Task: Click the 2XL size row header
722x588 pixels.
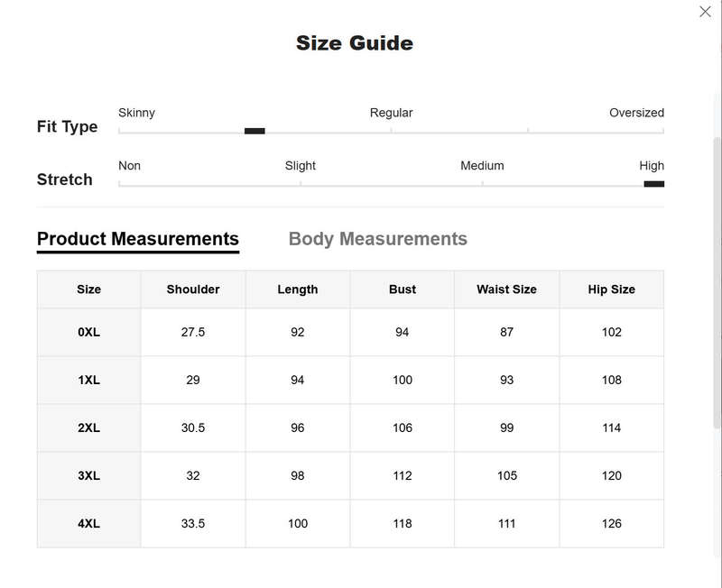Action: (x=88, y=427)
